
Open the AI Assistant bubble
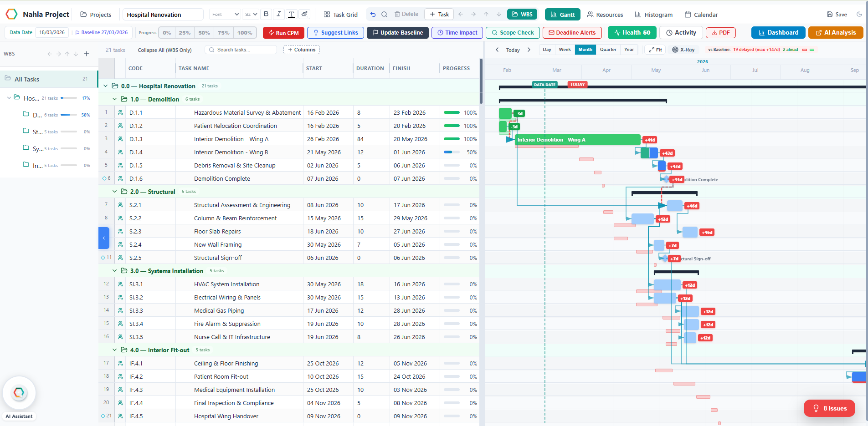(x=19, y=393)
